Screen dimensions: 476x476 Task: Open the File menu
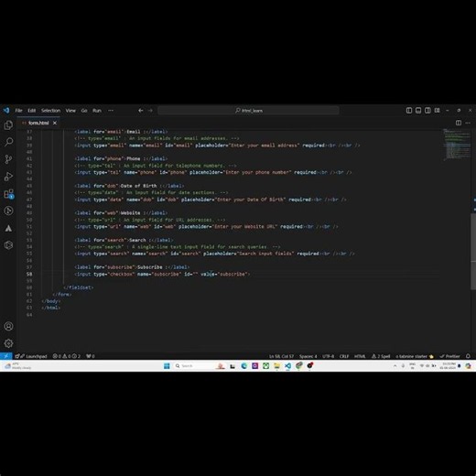click(18, 111)
